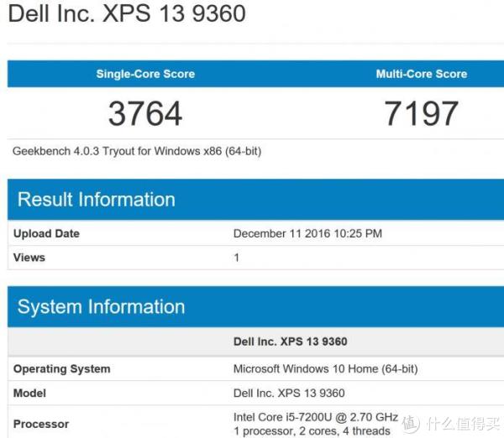
Task: Click the page title Dell Inc. XPS 13 9360
Action: [x=126, y=15]
